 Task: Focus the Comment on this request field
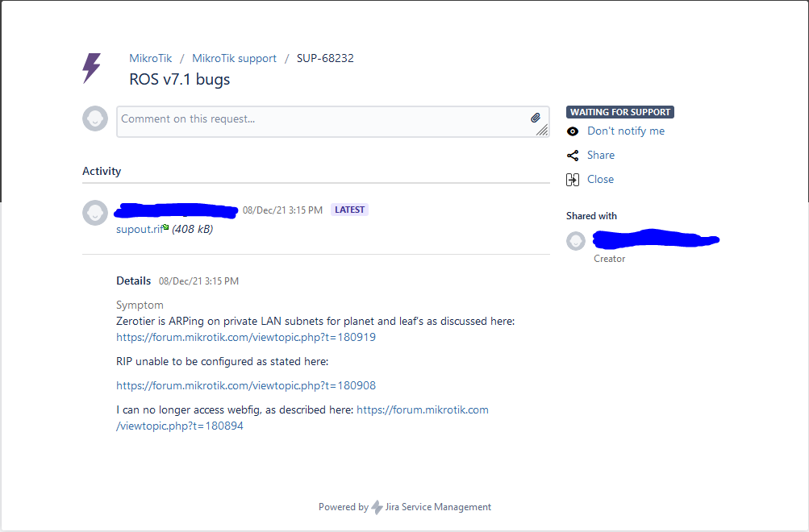point(333,122)
